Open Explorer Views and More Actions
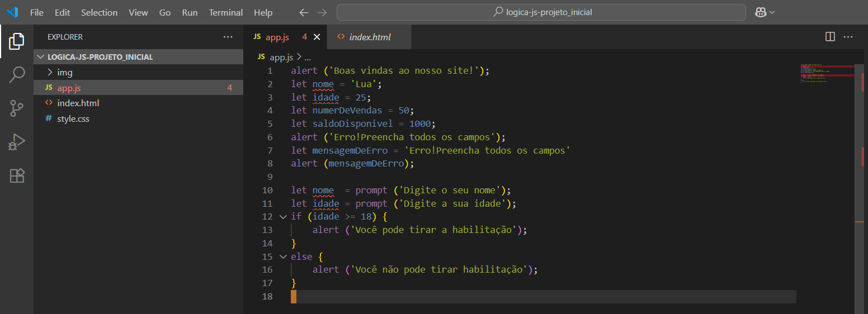The width and height of the screenshot is (868, 314). tap(228, 37)
